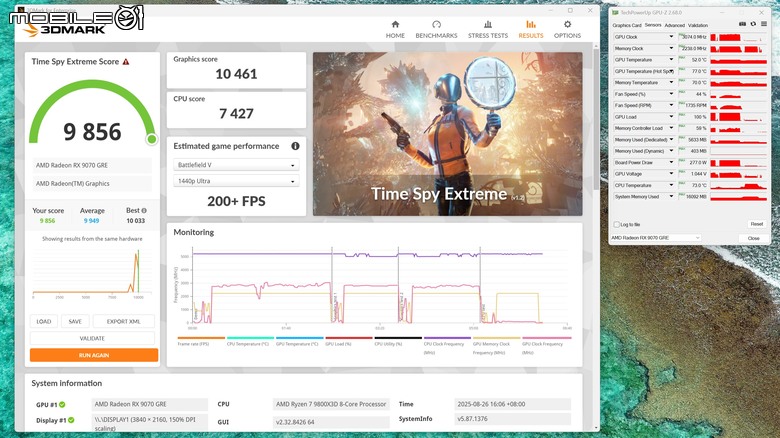780x438 pixels.
Task: Click the green check beside GPU #1
Action: [62, 405]
